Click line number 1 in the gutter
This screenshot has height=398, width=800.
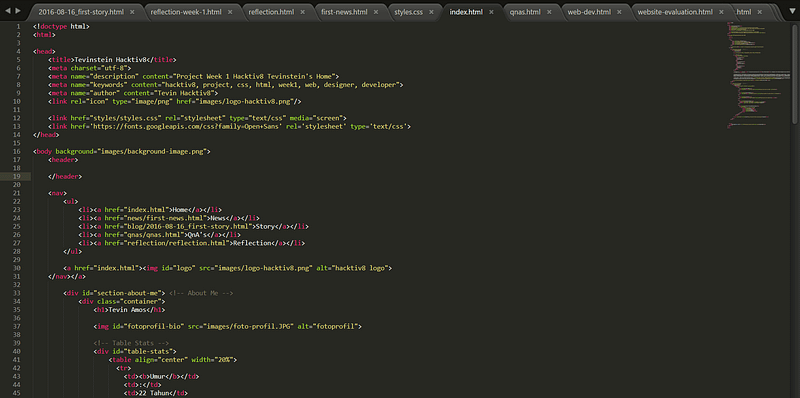[x=19, y=27]
